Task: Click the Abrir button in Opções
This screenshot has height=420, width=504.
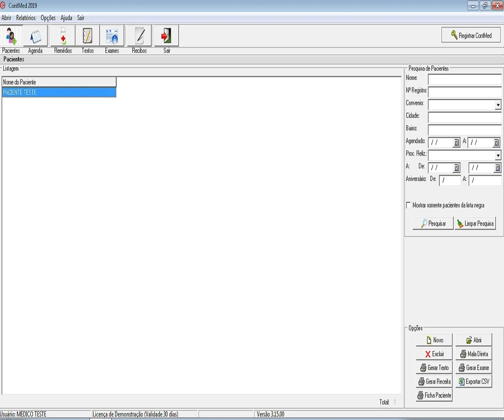Action: tap(474, 340)
